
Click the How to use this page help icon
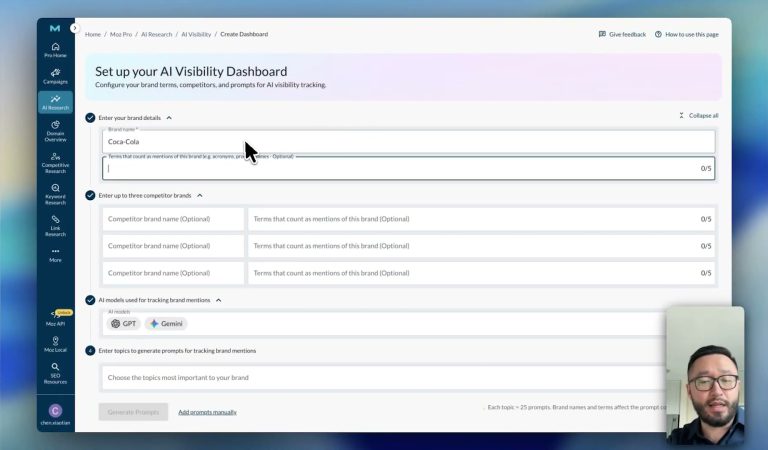658,34
